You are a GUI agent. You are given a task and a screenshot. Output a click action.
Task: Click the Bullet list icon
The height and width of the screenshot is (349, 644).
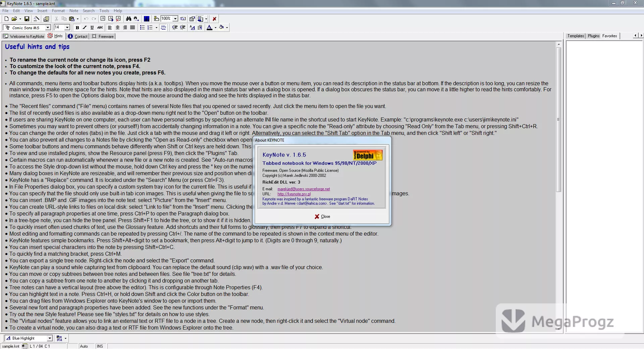pyautogui.click(x=142, y=27)
